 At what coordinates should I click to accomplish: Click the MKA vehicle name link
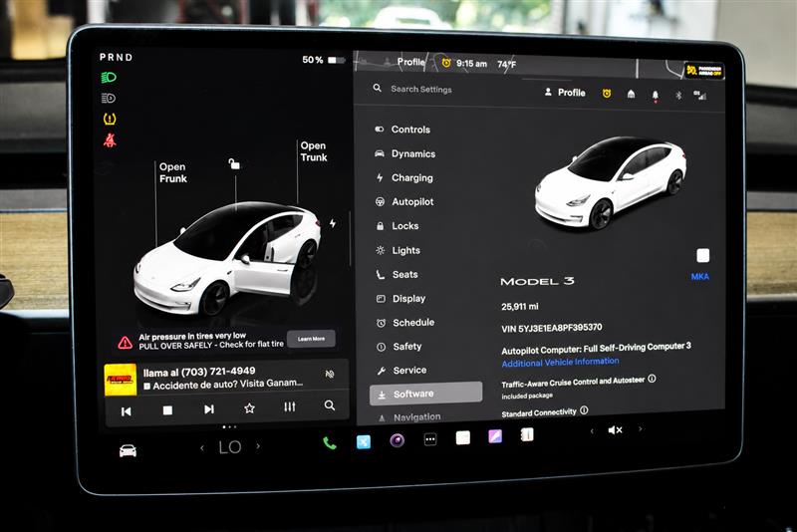(699, 276)
